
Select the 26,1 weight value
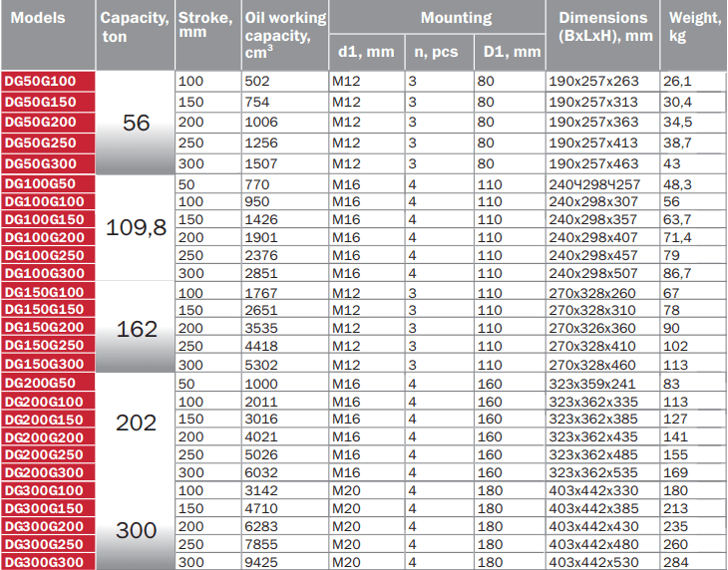pyautogui.click(x=690, y=82)
